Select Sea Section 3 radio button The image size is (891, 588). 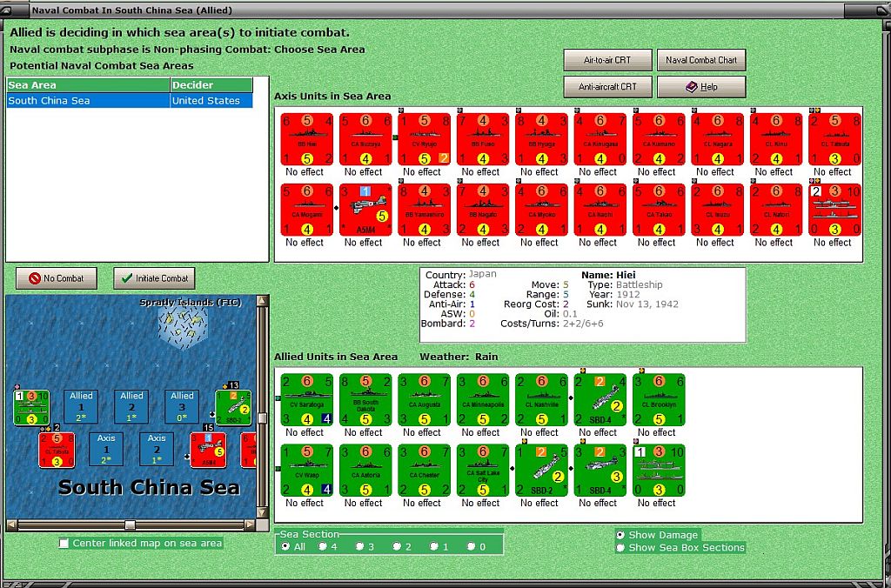click(360, 546)
